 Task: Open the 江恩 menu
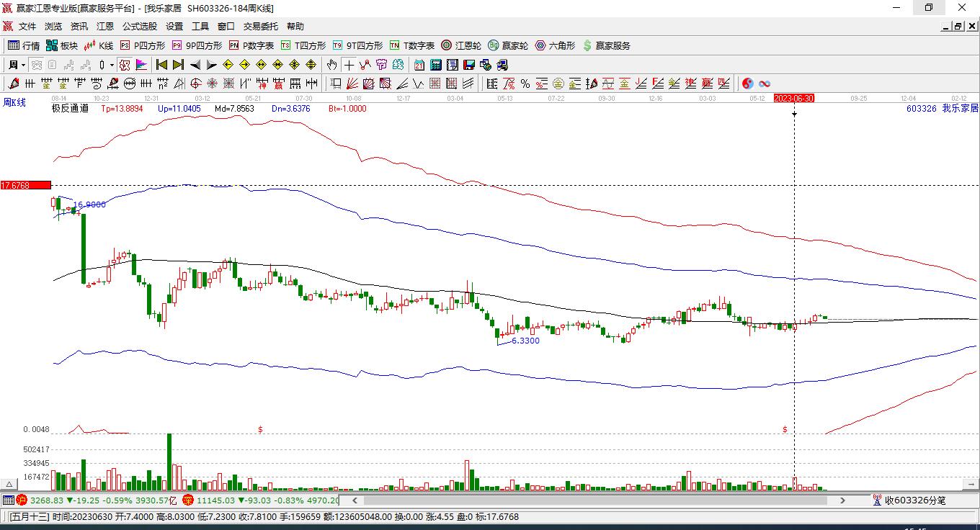point(105,27)
